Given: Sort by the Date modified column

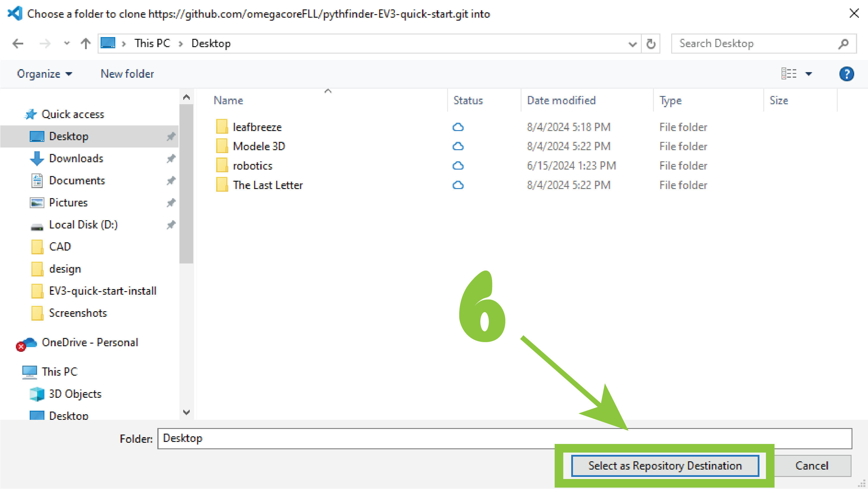Looking at the screenshot, I should coord(561,100).
